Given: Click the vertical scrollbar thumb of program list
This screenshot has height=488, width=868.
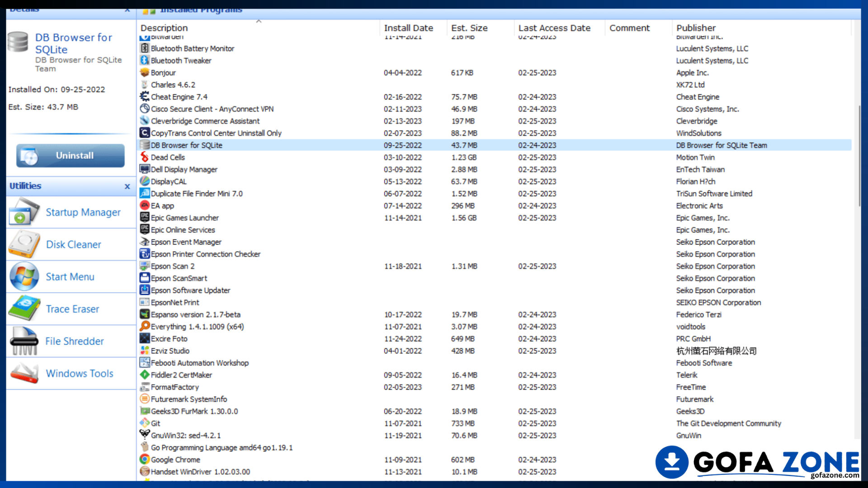Looking at the screenshot, I should (x=859, y=156).
